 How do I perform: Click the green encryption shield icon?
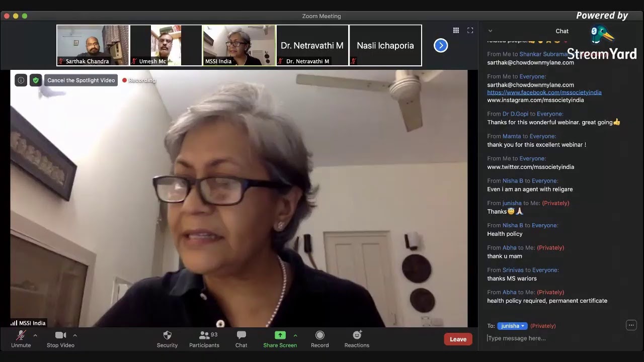click(x=35, y=80)
